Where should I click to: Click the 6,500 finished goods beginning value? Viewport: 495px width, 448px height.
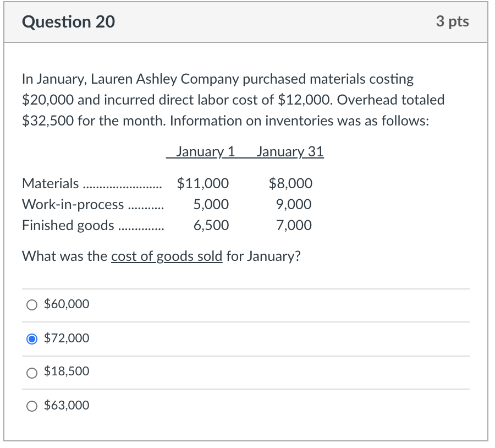(211, 225)
